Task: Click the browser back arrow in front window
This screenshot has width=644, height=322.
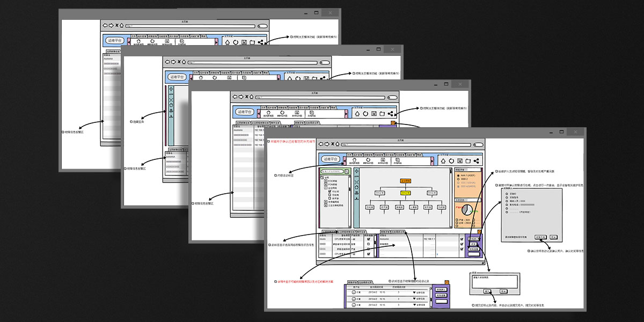Action: [x=321, y=144]
